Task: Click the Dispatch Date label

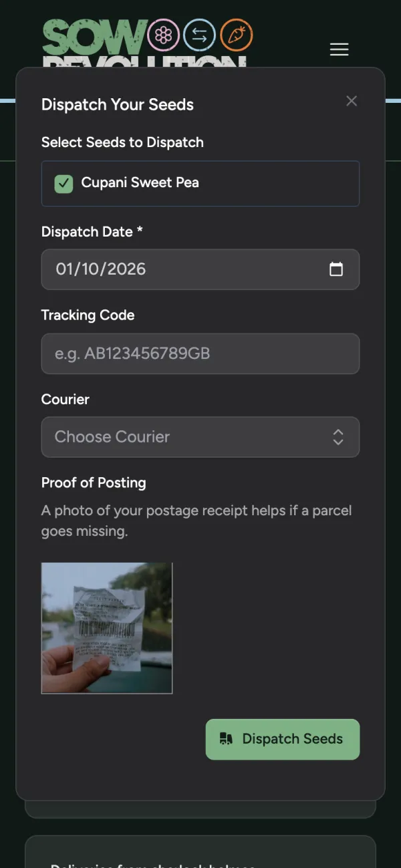Action: (x=92, y=232)
